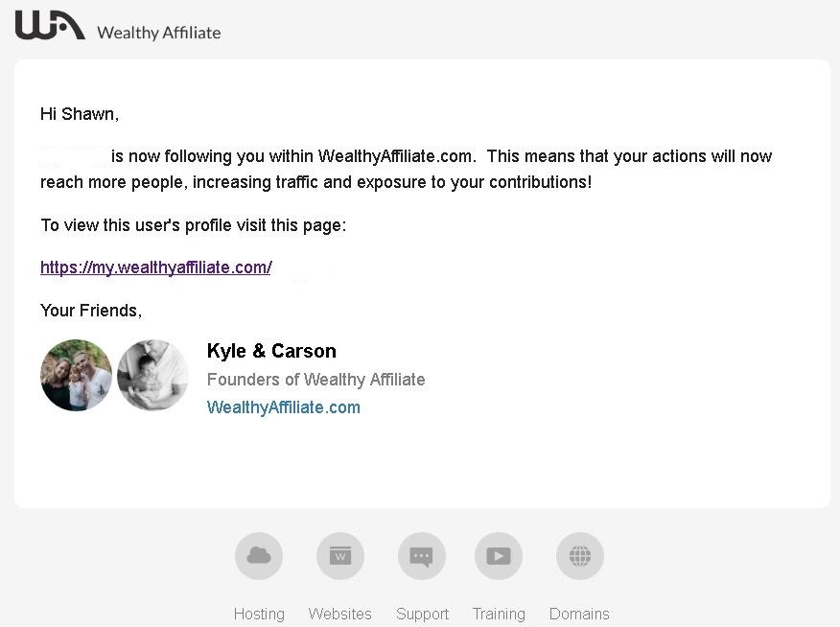Viewport: 840px width, 627px height.
Task: Click the Hosting cloud icon
Action: tap(259, 556)
